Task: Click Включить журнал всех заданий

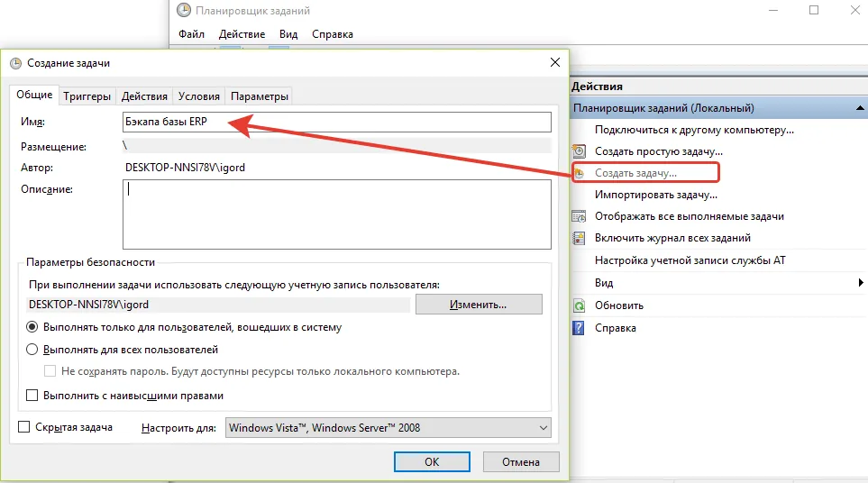Action: 672,238
